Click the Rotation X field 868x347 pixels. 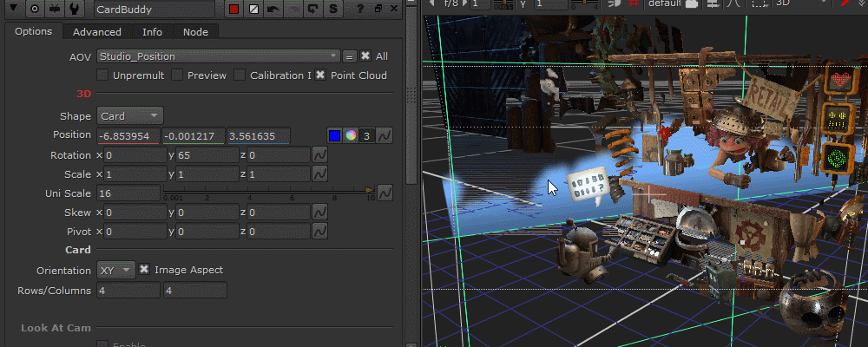135,155
